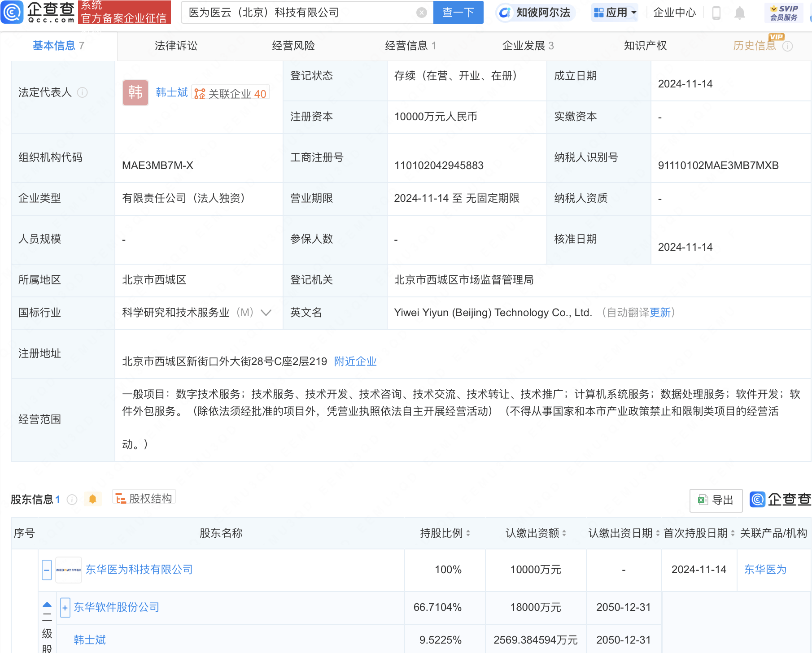Switch to 法律诉讼 tab
This screenshot has height=653, width=812.
click(x=176, y=46)
